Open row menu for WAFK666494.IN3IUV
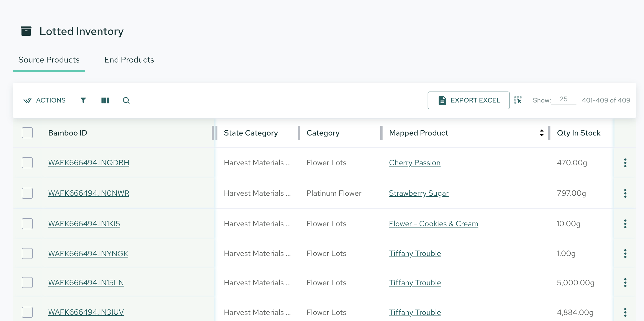644x321 pixels. tap(625, 312)
